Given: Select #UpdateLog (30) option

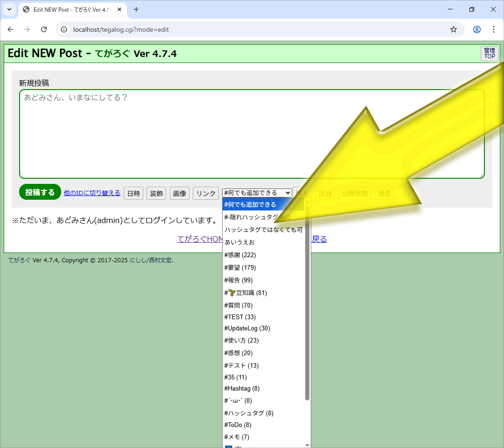Looking at the screenshot, I should (x=247, y=328).
